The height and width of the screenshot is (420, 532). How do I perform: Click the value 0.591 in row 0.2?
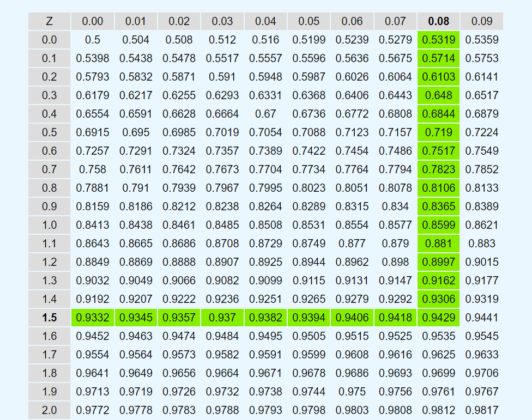click(x=222, y=77)
